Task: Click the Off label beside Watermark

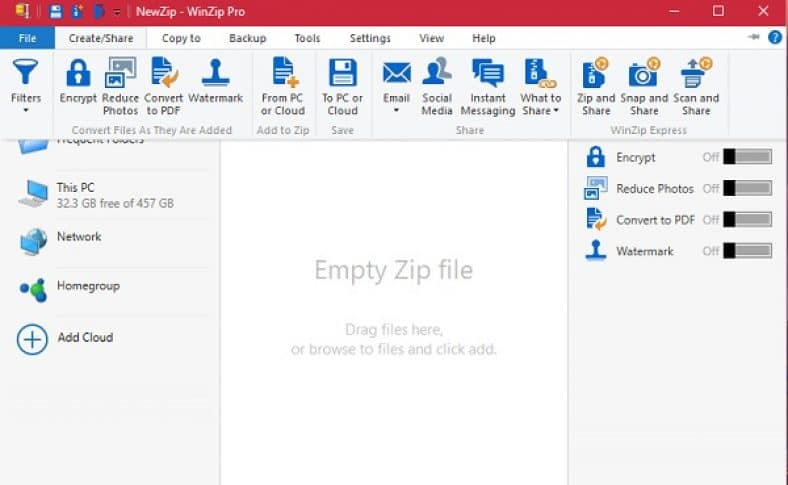Action: point(711,251)
